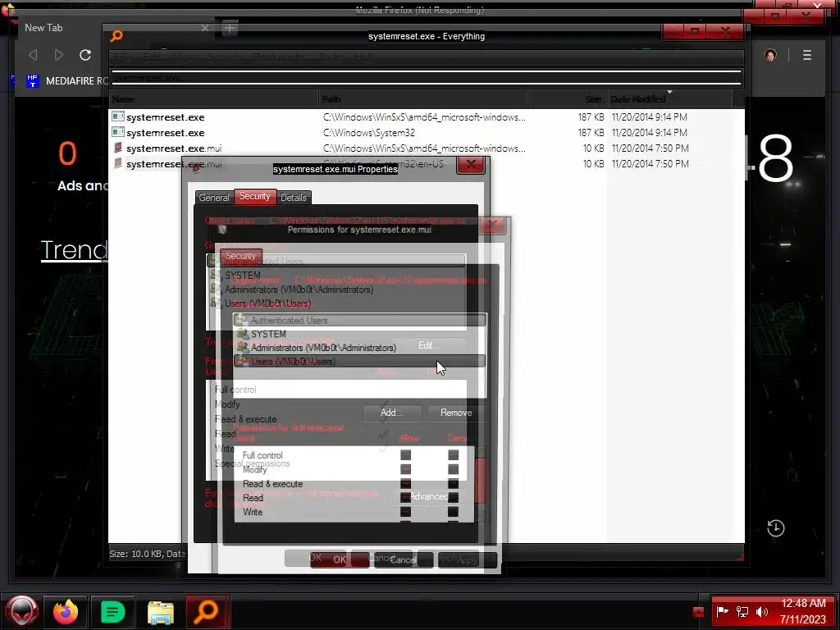Sort results by Path column header
This screenshot has height=630, width=840.
click(x=424, y=99)
